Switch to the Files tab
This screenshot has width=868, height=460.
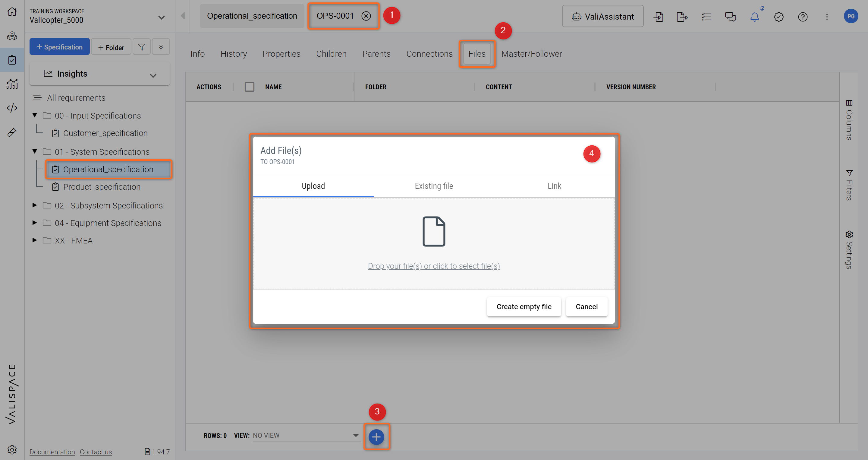(x=477, y=54)
